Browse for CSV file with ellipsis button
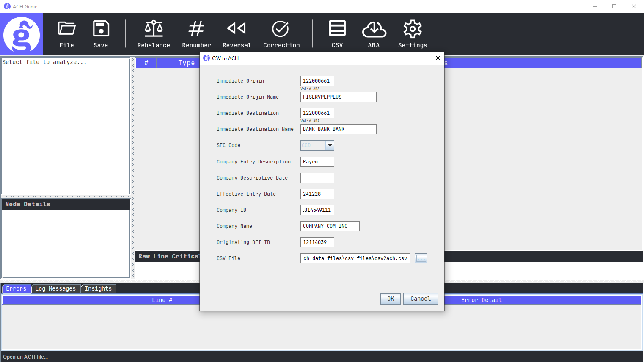This screenshot has width=644, height=363. (421, 258)
